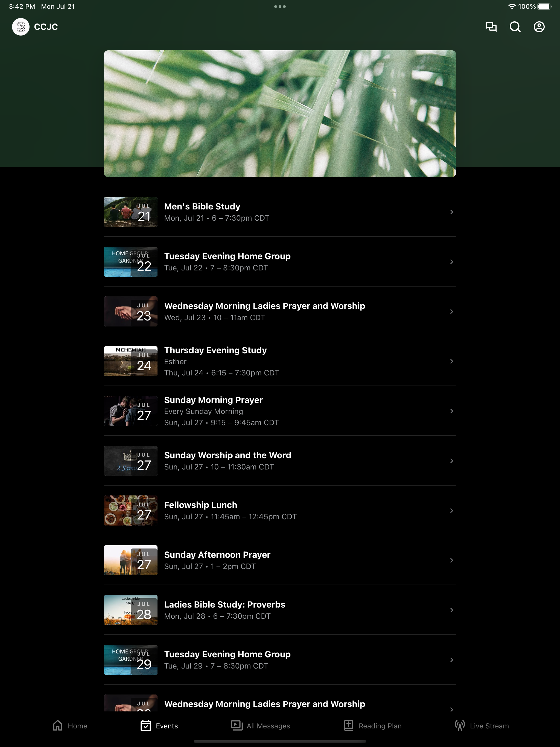Open Thursday Evening Study event title
The height and width of the screenshot is (747, 560).
tap(215, 350)
